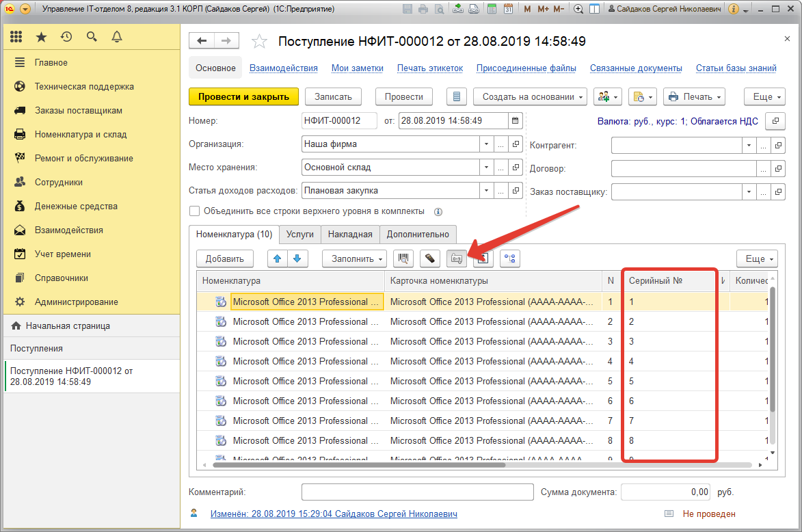Click the structure tree icon in table toolbar
Image resolution: width=802 pixels, height=532 pixels.
(x=510, y=259)
